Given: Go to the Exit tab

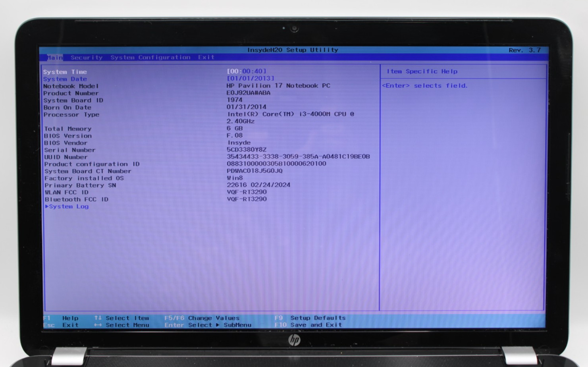Looking at the screenshot, I should click(206, 57).
